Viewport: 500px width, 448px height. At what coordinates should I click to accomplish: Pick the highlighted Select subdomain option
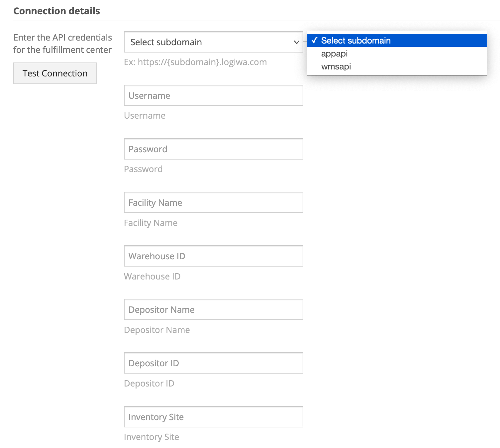tap(397, 41)
